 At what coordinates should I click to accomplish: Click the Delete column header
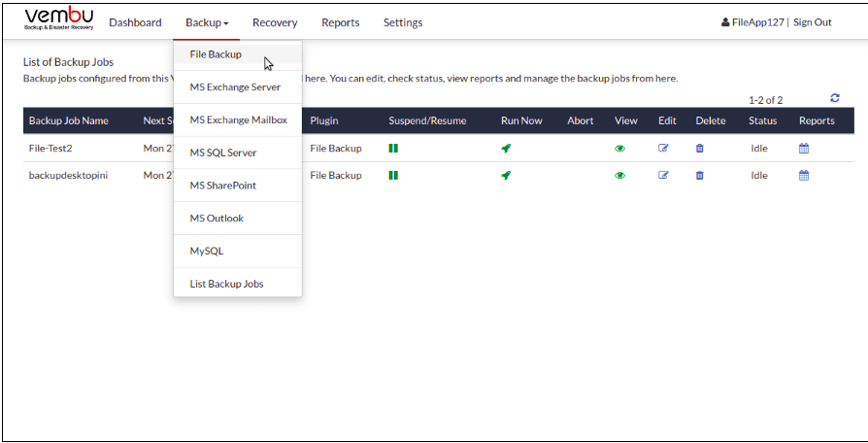coord(711,120)
